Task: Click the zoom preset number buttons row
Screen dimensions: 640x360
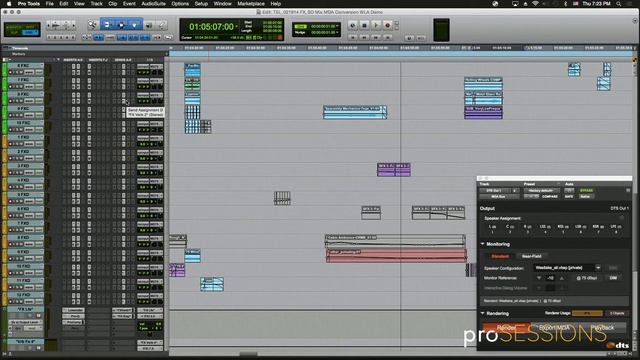Action: 61,38
